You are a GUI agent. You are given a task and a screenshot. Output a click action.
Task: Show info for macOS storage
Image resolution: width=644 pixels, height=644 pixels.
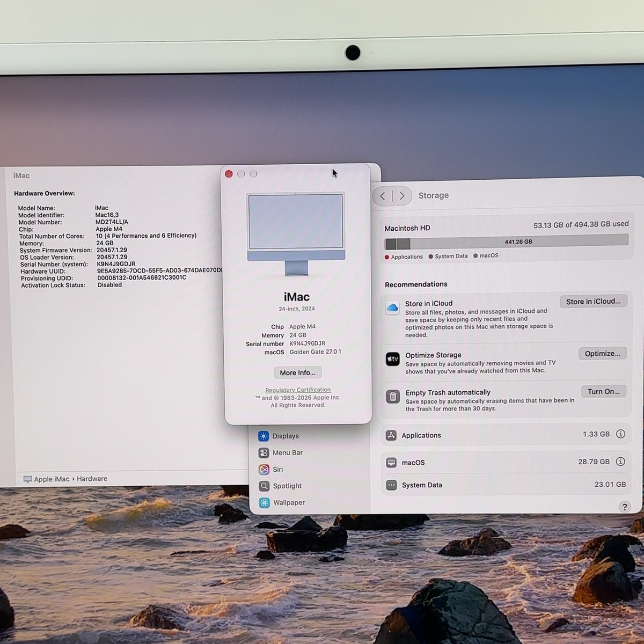pyautogui.click(x=620, y=461)
